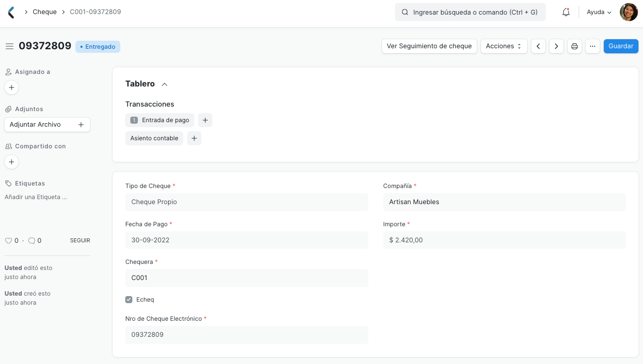The width and height of the screenshot is (643, 364).
Task: Open the comments count icon
Action: click(x=32, y=241)
